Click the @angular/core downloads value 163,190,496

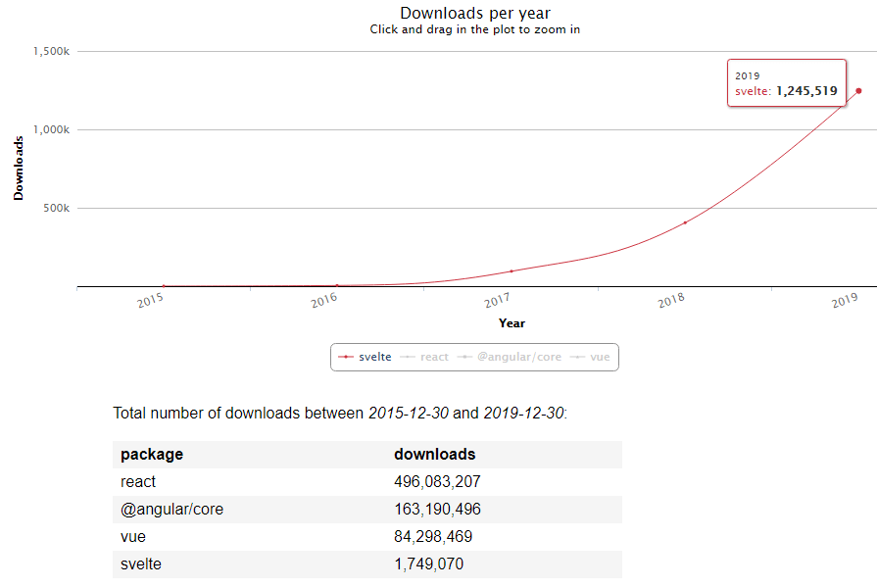(x=437, y=510)
